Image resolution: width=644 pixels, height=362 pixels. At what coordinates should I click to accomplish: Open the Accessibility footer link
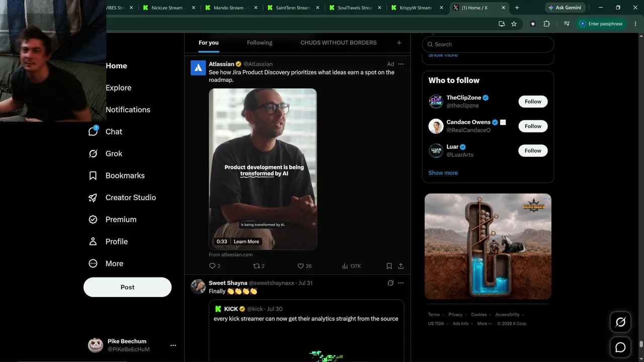pyautogui.click(x=507, y=315)
